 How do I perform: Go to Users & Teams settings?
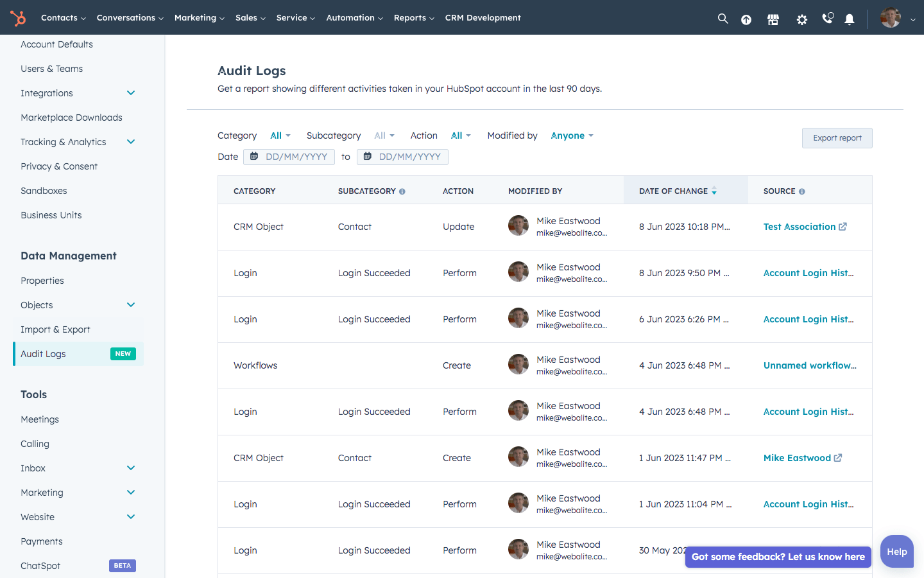51,69
